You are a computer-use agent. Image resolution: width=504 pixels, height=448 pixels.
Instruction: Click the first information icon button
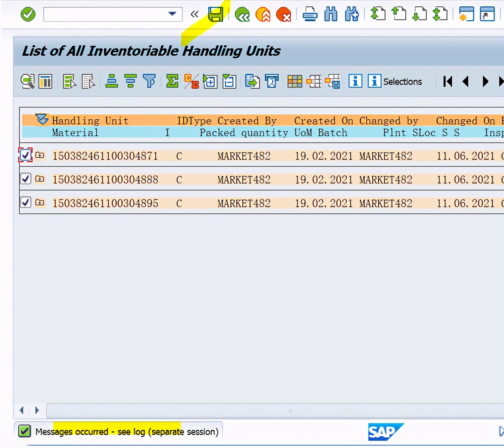(355, 81)
